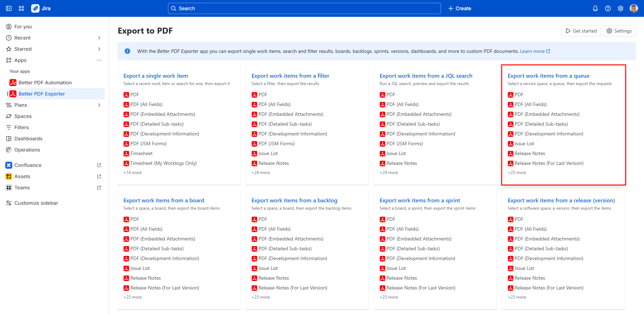Show +14 more single work item templates
This screenshot has height=315, width=644.
(x=133, y=173)
